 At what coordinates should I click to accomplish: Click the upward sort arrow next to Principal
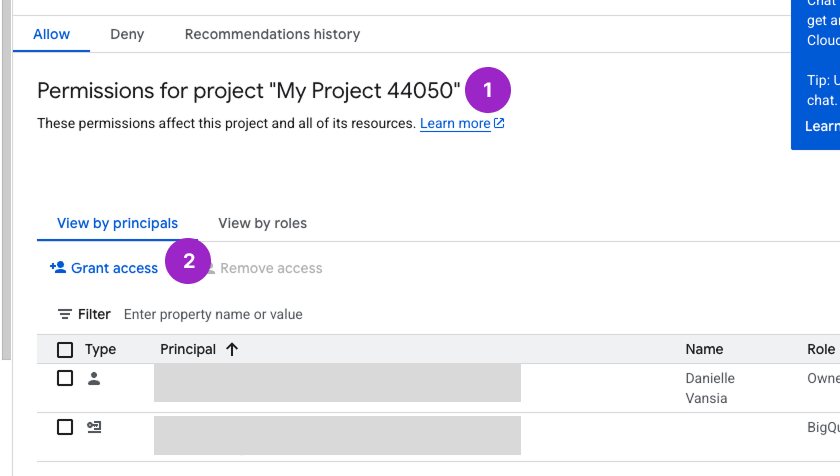pos(232,349)
